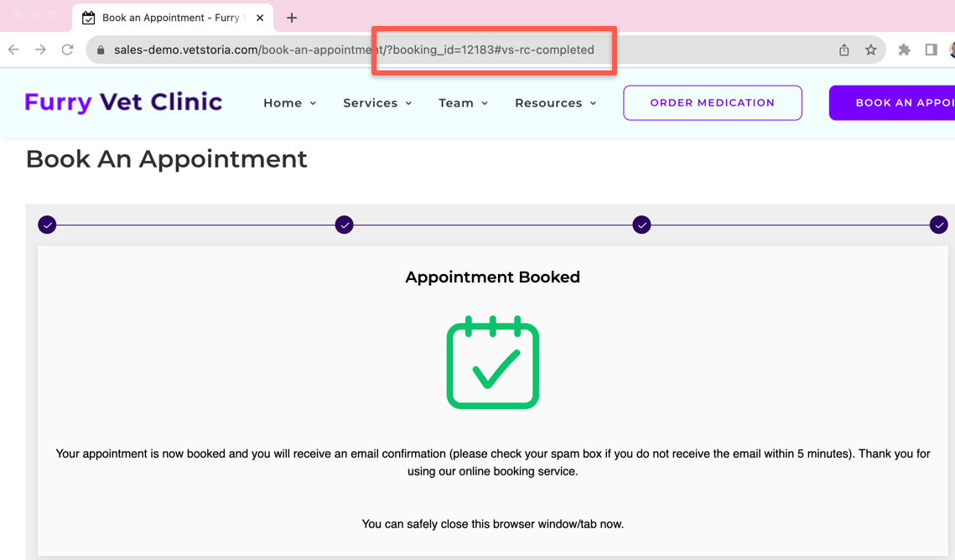This screenshot has height=560, width=955.
Task: Click the browser forward arrow
Action: point(39,49)
